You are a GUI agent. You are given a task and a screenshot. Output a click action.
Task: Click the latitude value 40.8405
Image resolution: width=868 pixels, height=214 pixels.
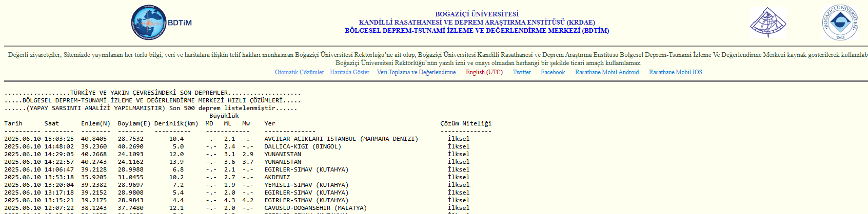(94, 139)
